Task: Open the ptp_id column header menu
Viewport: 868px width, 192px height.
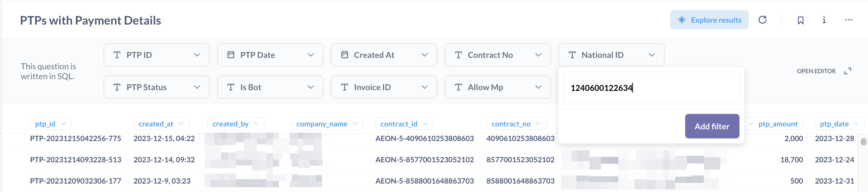Action: coord(63,124)
